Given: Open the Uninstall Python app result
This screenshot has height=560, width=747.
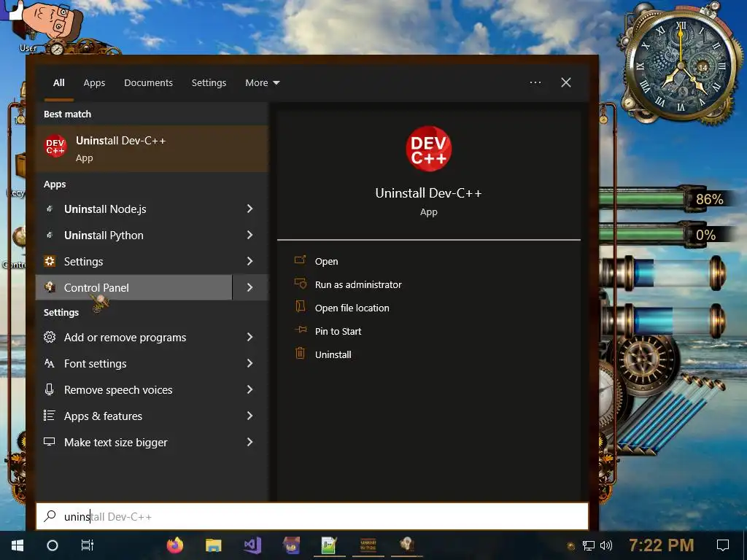Looking at the screenshot, I should (x=134, y=235).
